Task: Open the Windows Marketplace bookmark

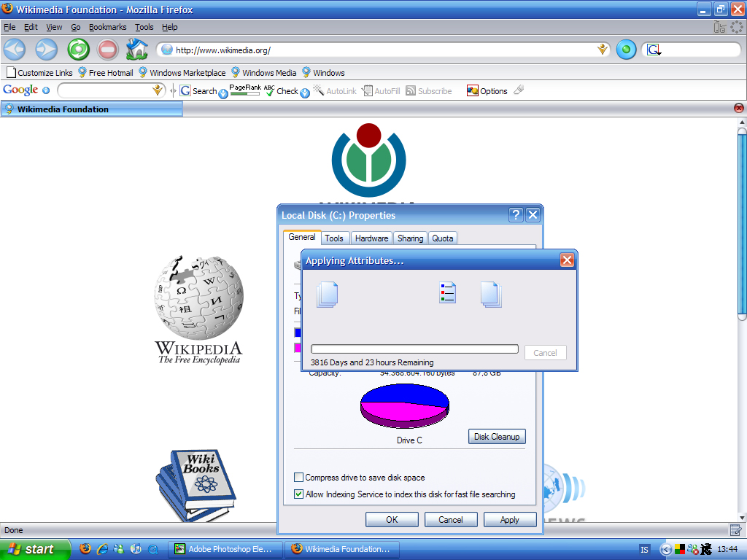Action: [182, 73]
